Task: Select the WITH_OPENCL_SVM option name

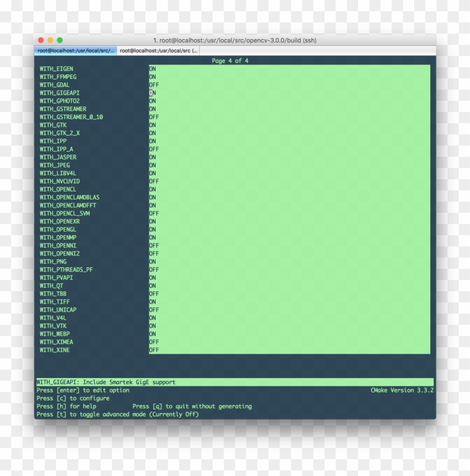Action: tap(64, 214)
